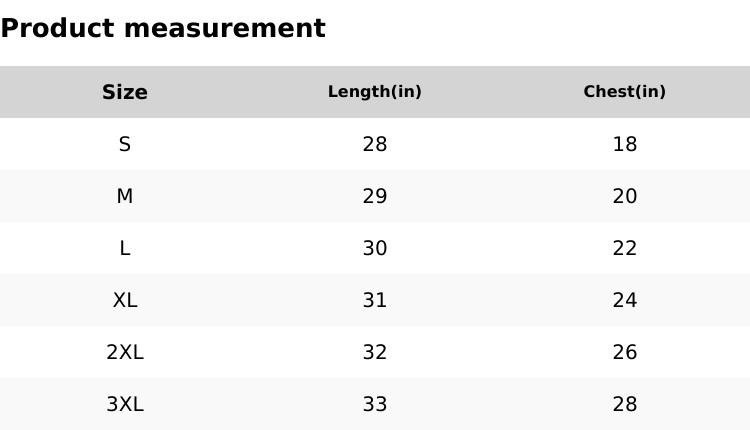This screenshot has height=430, width=750.
Task: Select the 2XL size cell
Action: 125,352
